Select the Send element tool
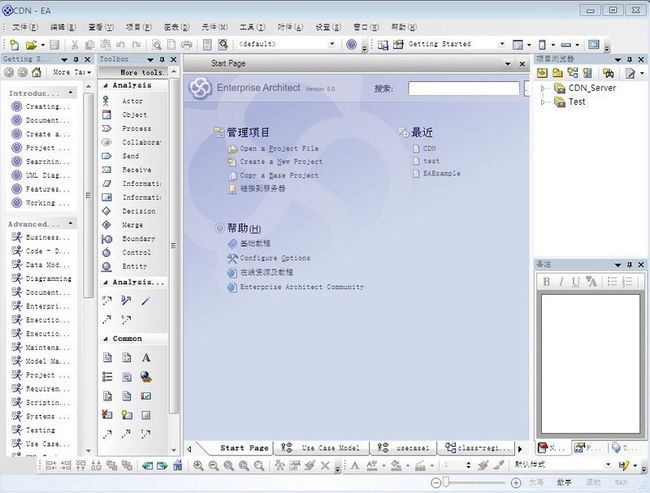The height and width of the screenshot is (493, 650). coord(132,156)
